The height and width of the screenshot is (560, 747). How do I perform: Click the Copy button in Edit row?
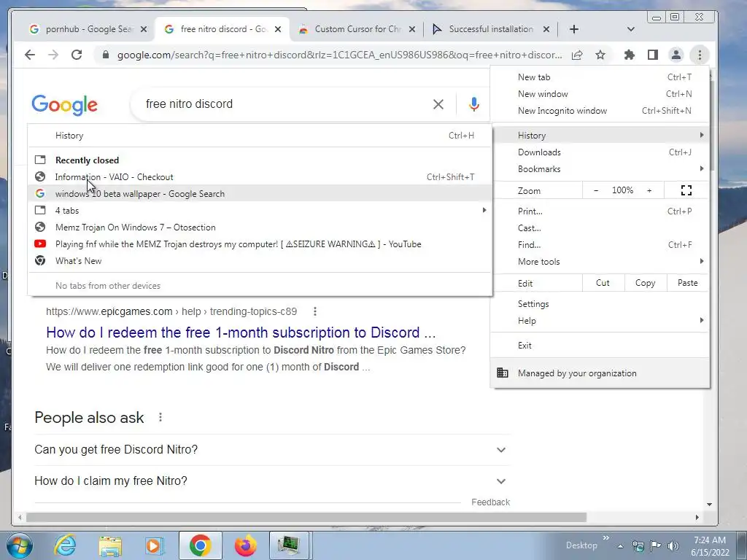pyautogui.click(x=645, y=283)
